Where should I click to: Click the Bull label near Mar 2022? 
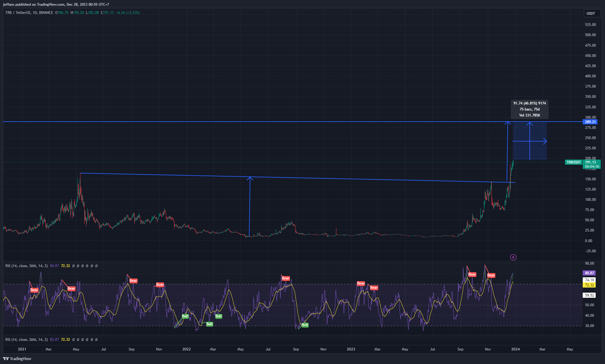(x=219, y=316)
